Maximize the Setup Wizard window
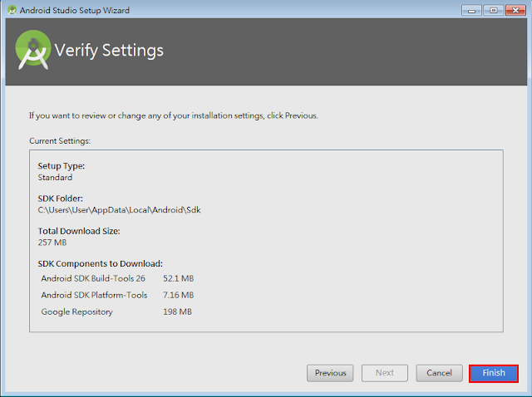Image resolution: width=532 pixels, height=397 pixels. pyautogui.click(x=493, y=11)
